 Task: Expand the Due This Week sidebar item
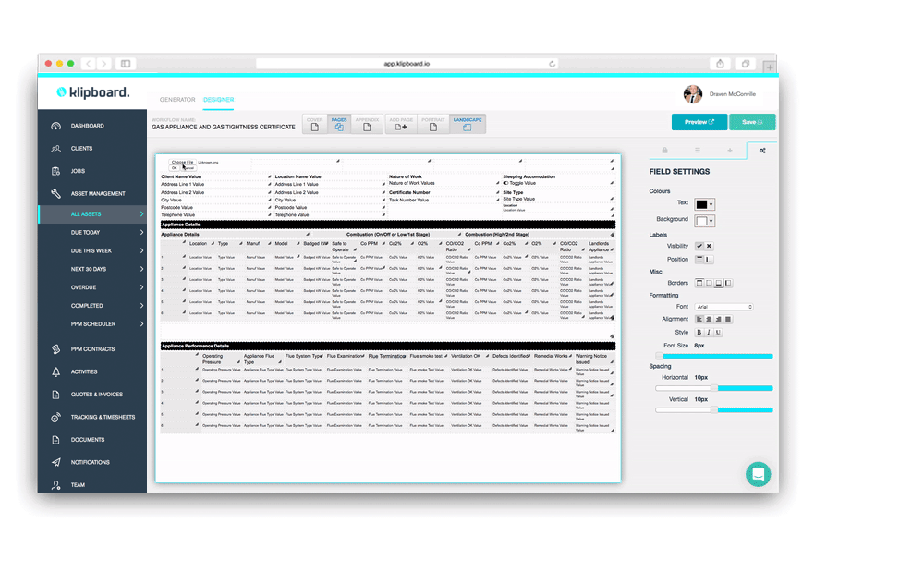pos(92,250)
